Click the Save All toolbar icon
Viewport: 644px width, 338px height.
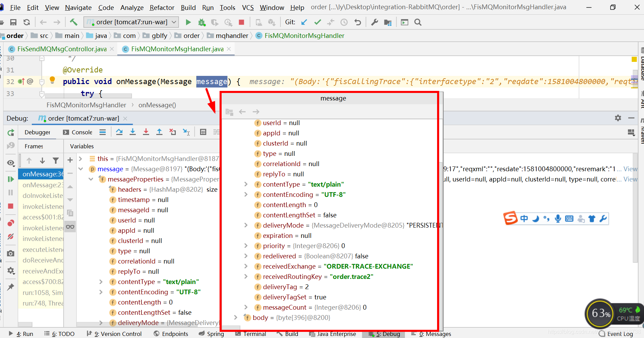point(13,22)
